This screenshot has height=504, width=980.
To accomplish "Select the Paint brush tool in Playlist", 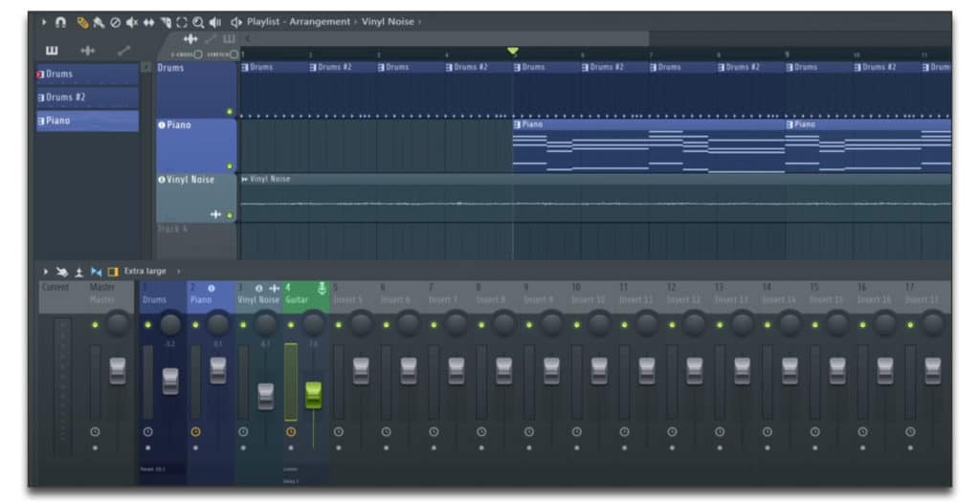I will [x=99, y=23].
